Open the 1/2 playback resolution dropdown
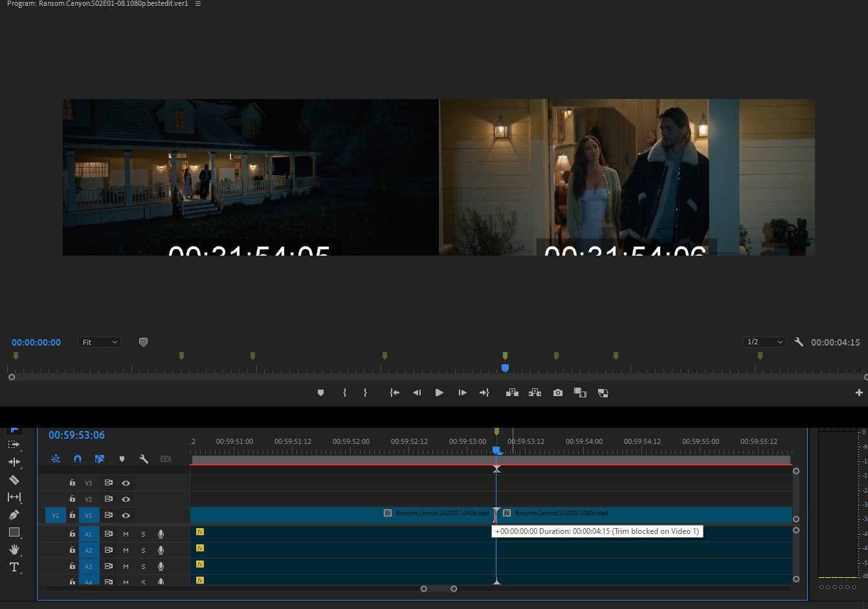This screenshot has width=868, height=609. tap(764, 342)
